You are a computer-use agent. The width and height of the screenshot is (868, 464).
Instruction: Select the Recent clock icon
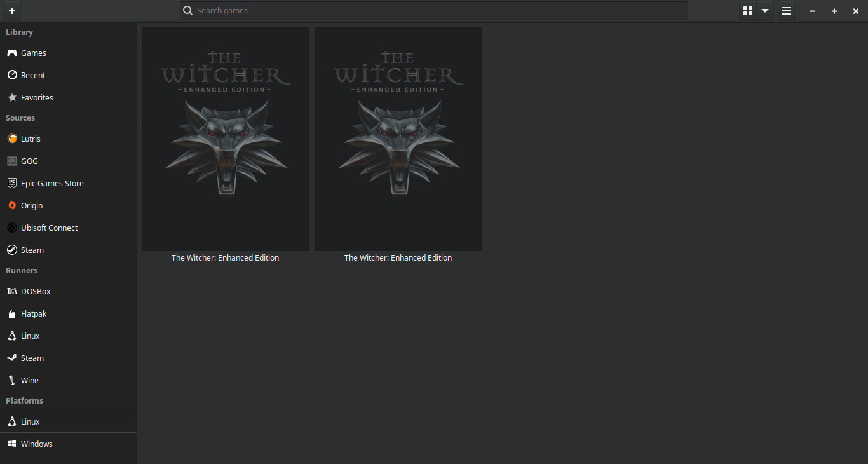(12, 75)
